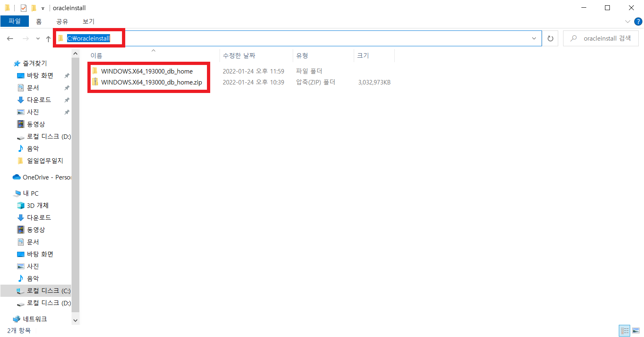The width and height of the screenshot is (644, 337).
Task: Open pinned 문서 under 즐겨찾기
Action: tap(33, 88)
